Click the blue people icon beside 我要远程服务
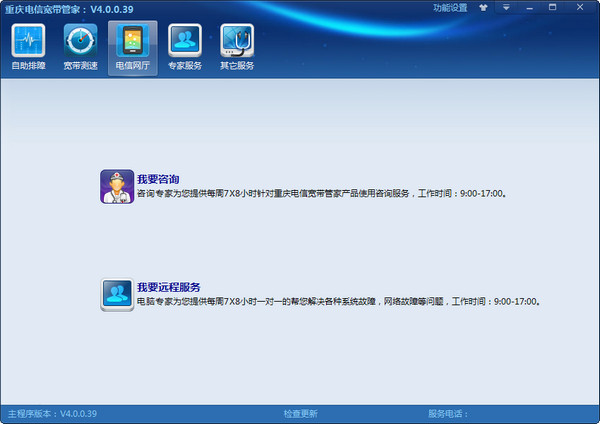 pyautogui.click(x=117, y=294)
